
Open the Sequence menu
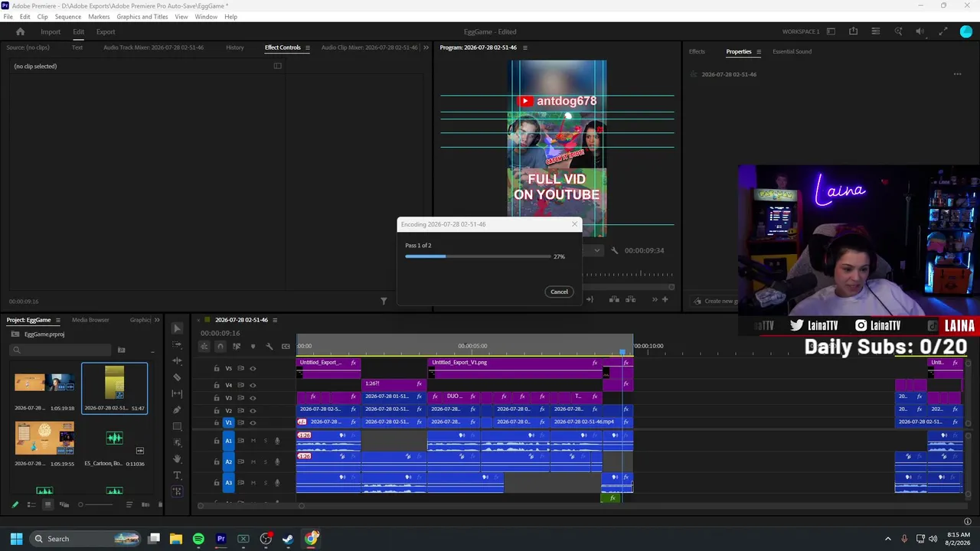68,17
